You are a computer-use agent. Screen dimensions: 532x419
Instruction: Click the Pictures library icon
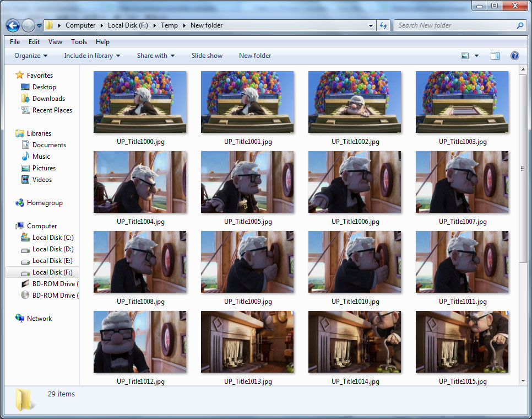click(25, 168)
